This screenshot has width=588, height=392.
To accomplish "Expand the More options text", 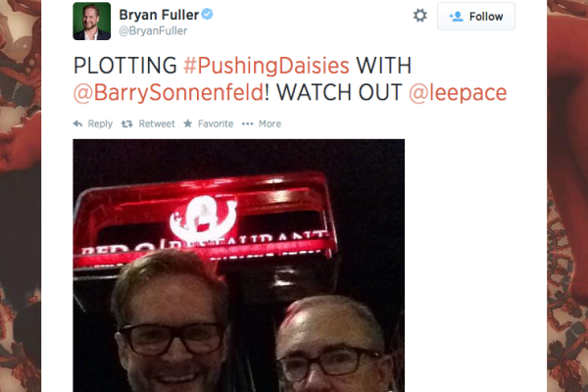I will (270, 123).
